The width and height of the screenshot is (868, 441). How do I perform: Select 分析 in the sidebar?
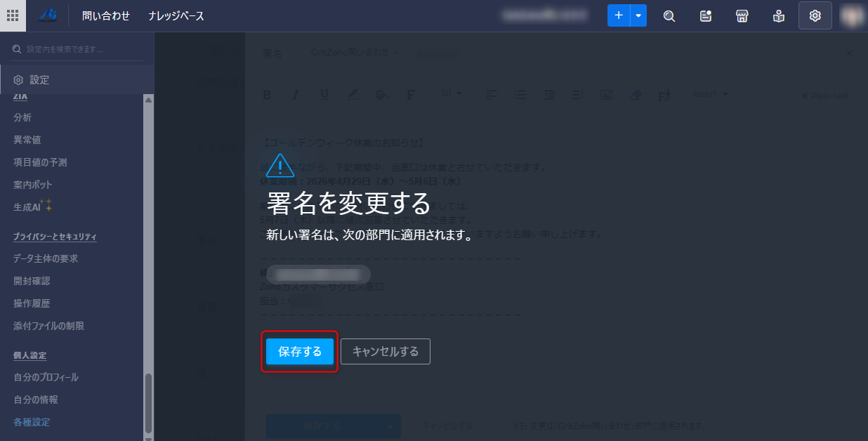(x=22, y=117)
